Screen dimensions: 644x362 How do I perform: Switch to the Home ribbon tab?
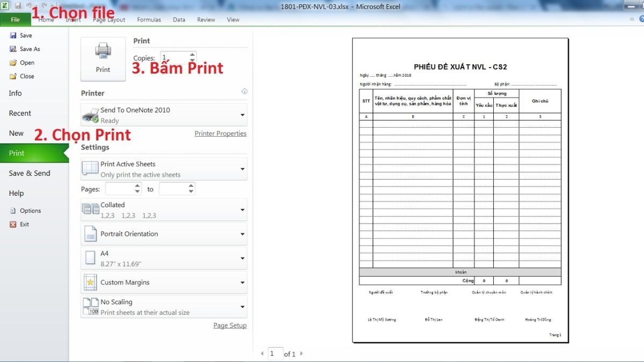46,19
